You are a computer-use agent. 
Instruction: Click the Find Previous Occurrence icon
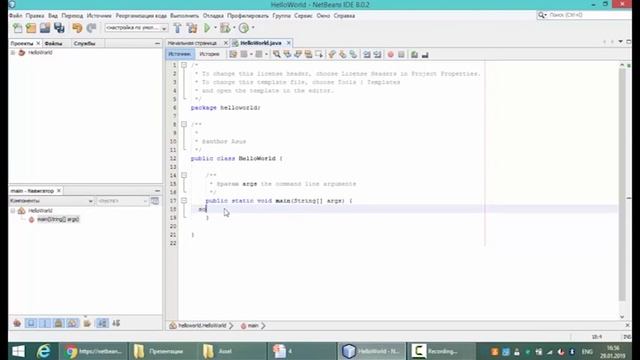click(287, 54)
